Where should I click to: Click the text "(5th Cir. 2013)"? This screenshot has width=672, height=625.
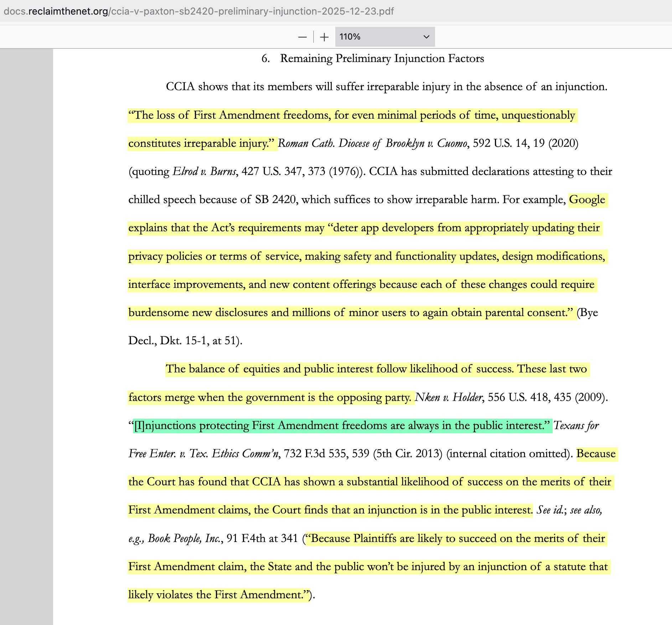tap(408, 454)
